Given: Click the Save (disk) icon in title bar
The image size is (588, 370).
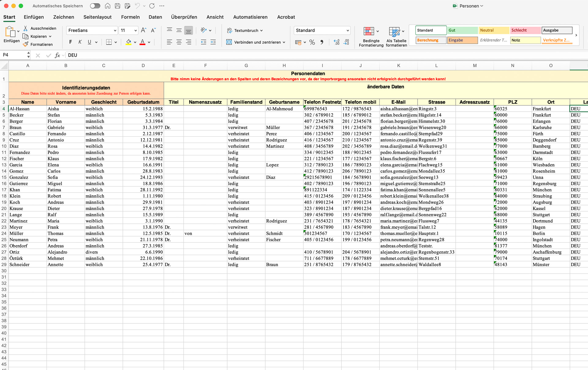Looking at the screenshot, I should [x=117, y=6].
